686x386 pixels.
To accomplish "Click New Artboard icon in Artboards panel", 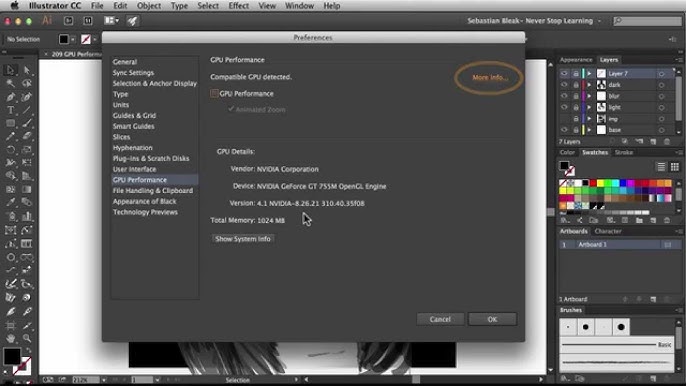I will 653,299.
